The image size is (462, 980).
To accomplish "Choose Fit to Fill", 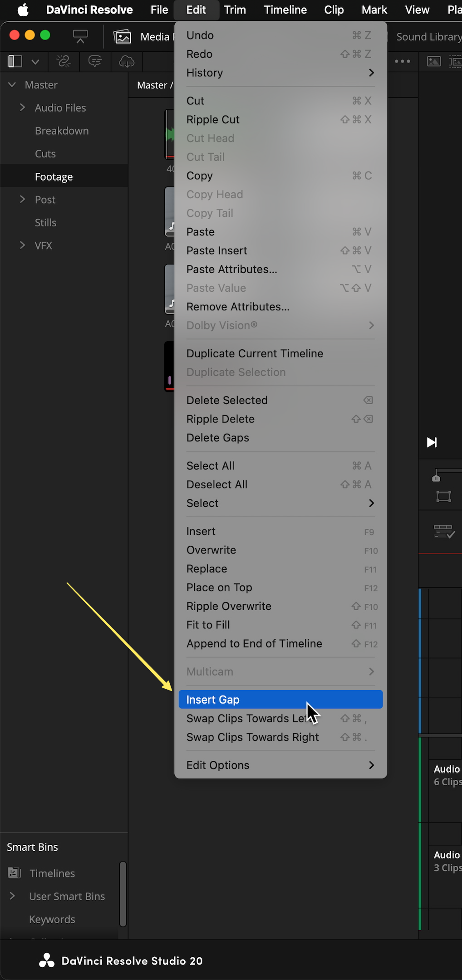I will [x=280, y=625].
